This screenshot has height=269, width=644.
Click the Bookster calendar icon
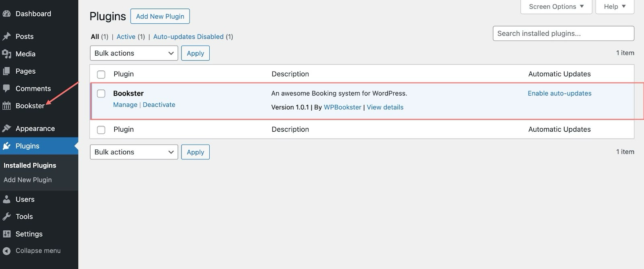pyautogui.click(x=6, y=106)
